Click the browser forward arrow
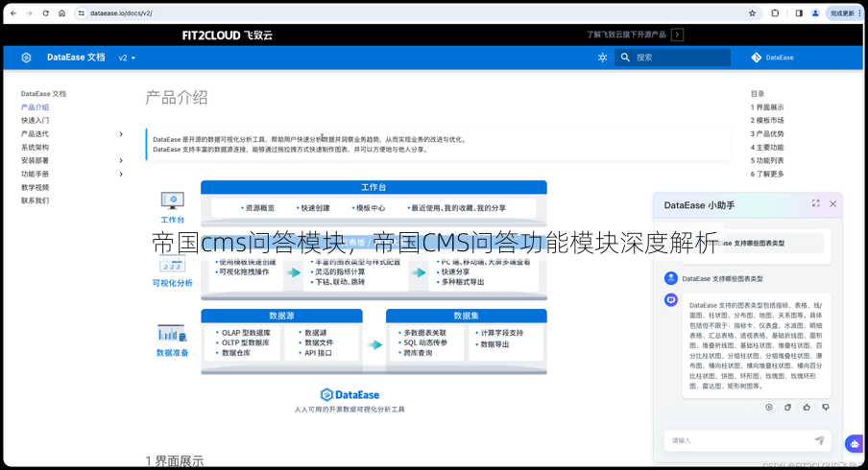 (30, 13)
